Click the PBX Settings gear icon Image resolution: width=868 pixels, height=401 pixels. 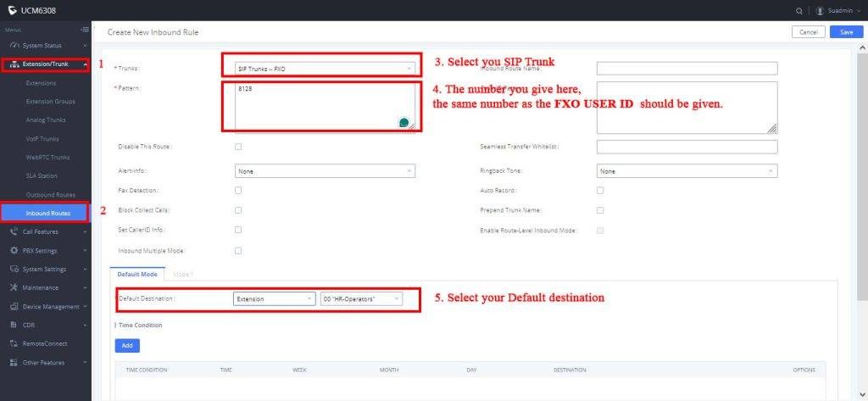(x=14, y=250)
